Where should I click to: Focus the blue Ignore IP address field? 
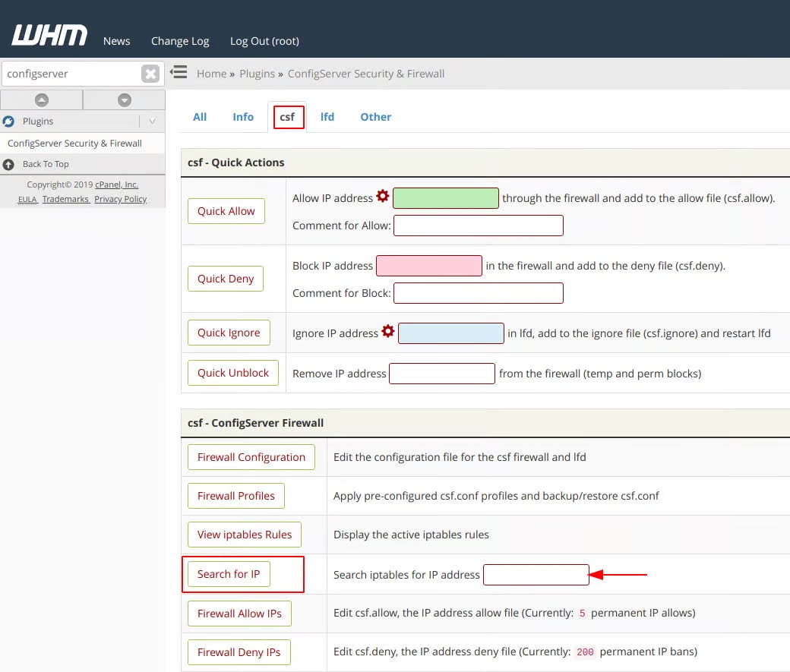click(x=451, y=333)
